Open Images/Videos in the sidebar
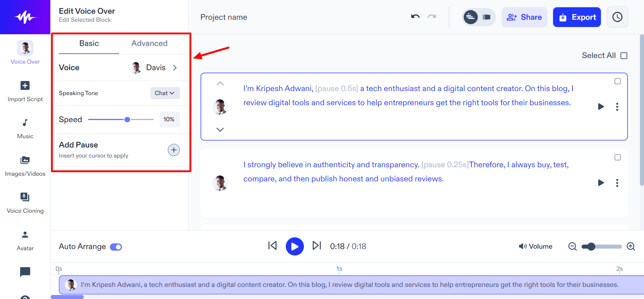 point(25,166)
